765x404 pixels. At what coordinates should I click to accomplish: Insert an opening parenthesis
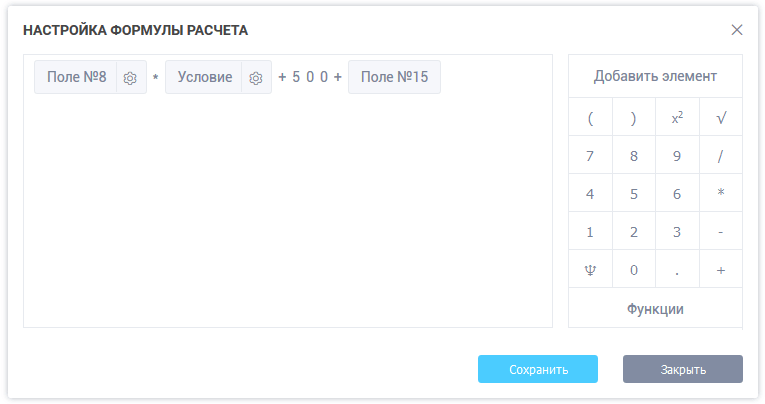(x=590, y=118)
